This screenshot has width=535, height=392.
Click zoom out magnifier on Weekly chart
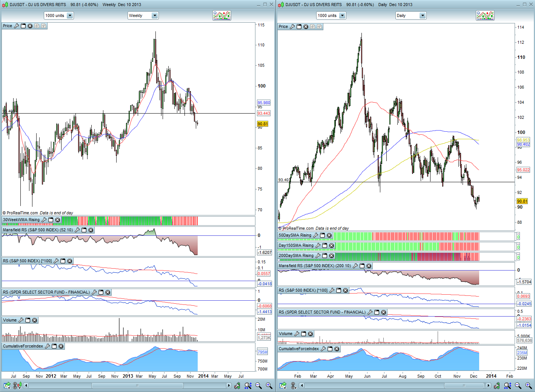[258, 385]
